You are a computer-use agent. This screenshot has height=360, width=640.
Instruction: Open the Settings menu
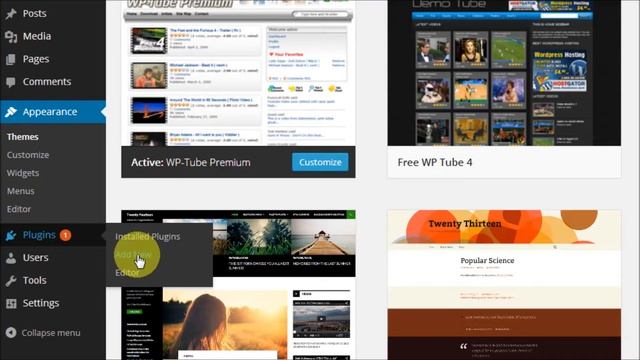[x=41, y=303]
